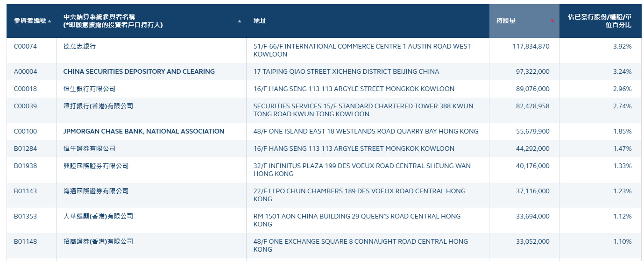Click percentage value 1.47%

(x=623, y=148)
